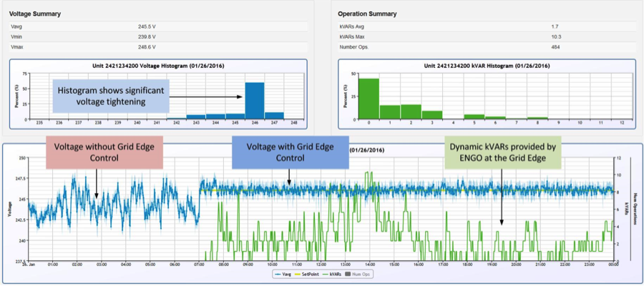Click the Voltage Histogram chart title

click(158, 65)
